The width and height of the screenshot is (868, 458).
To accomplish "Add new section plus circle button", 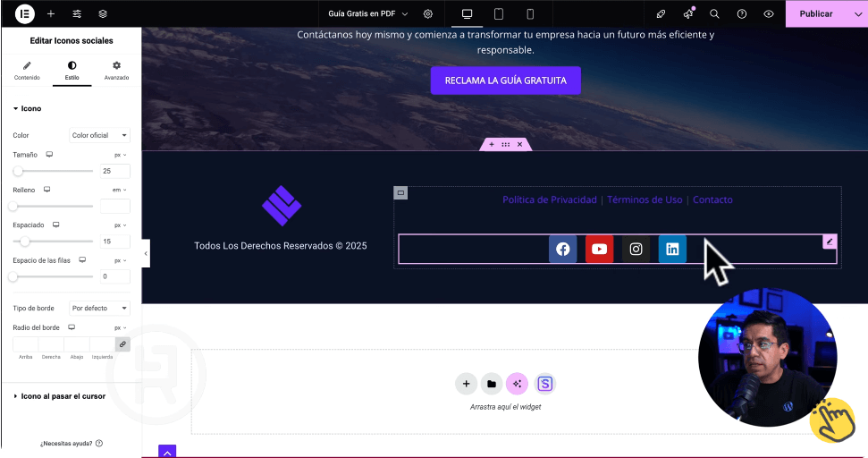I will (466, 384).
